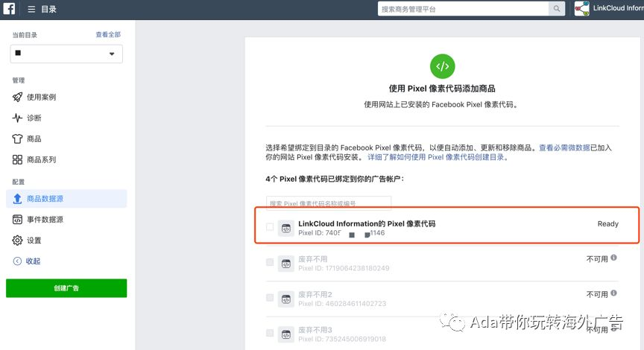The width and height of the screenshot is (644, 350).
Task: Click Pixel ID 1719064238180249 text
Action: click(344, 268)
